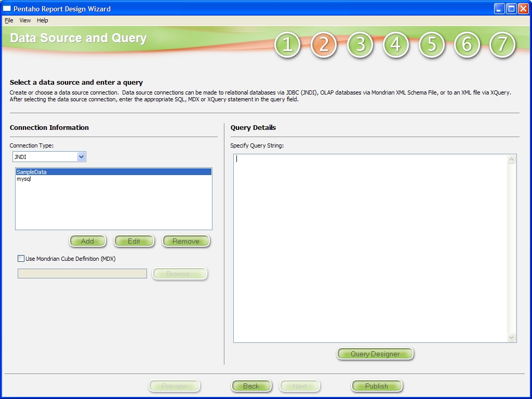
Task: Enable Use Mondrian Cube Definition (MDX)
Action: [21, 259]
